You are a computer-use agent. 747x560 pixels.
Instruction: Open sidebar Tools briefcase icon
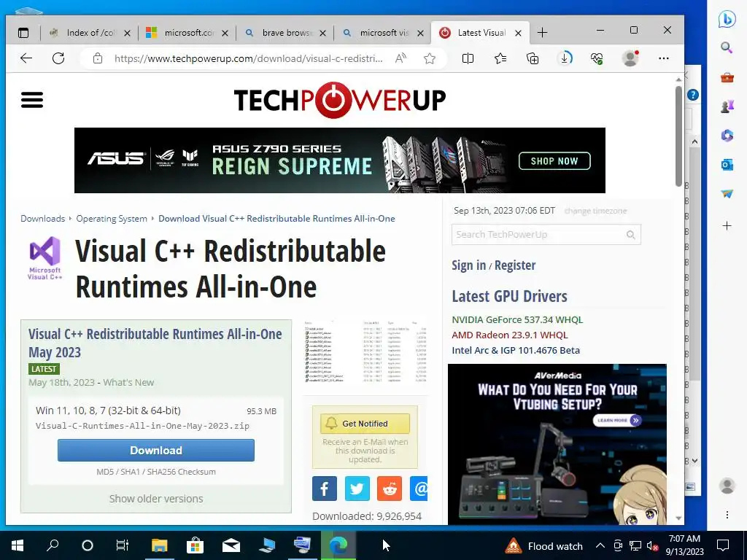(x=727, y=77)
